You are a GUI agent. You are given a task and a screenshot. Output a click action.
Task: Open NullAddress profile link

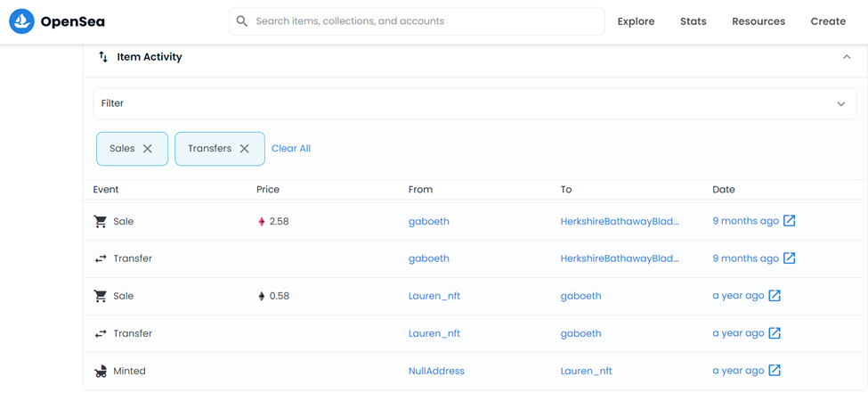coord(436,371)
